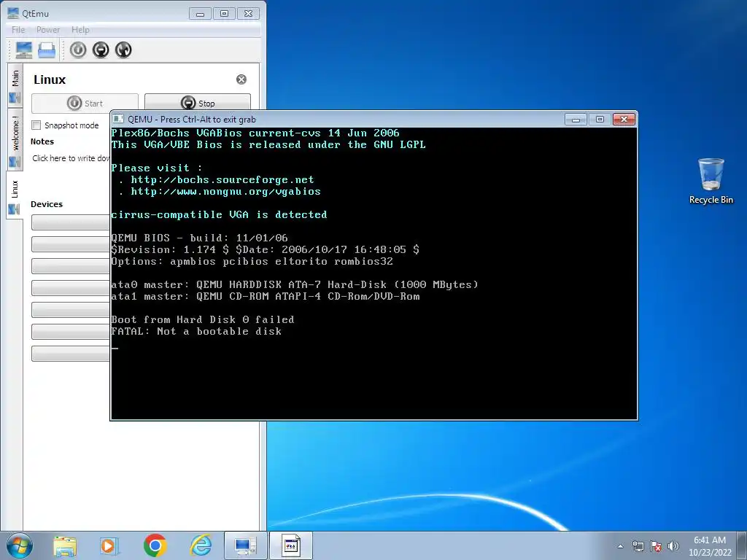This screenshot has width=747, height=560.
Task: Click inside the QEMU console display
Action: (x=374, y=273)
